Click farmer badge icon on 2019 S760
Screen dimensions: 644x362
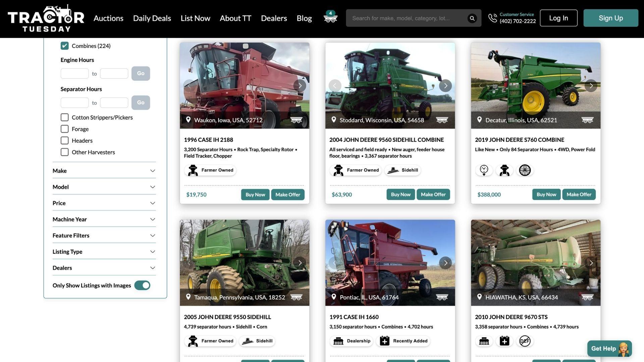[x=504, y=170]
